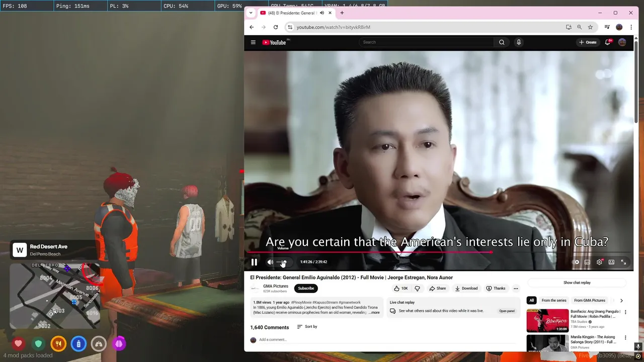The height and width of the screenshot is (362, 644).
Task: Focus the YouTube search box
Action: [x=427, y=42]
